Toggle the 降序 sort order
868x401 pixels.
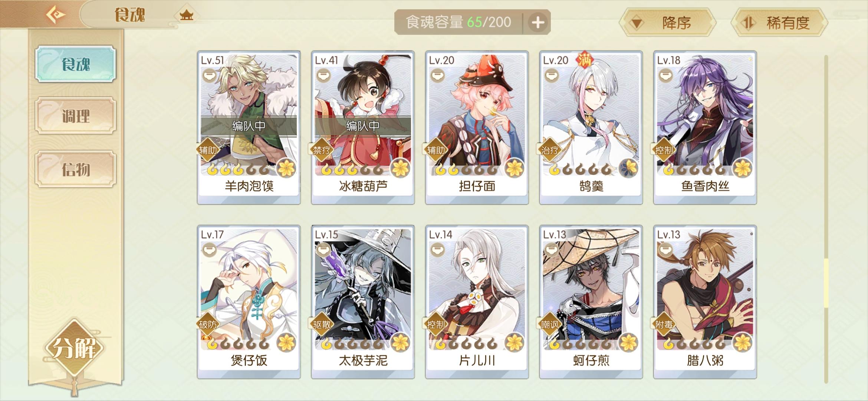tap(668, 23)
